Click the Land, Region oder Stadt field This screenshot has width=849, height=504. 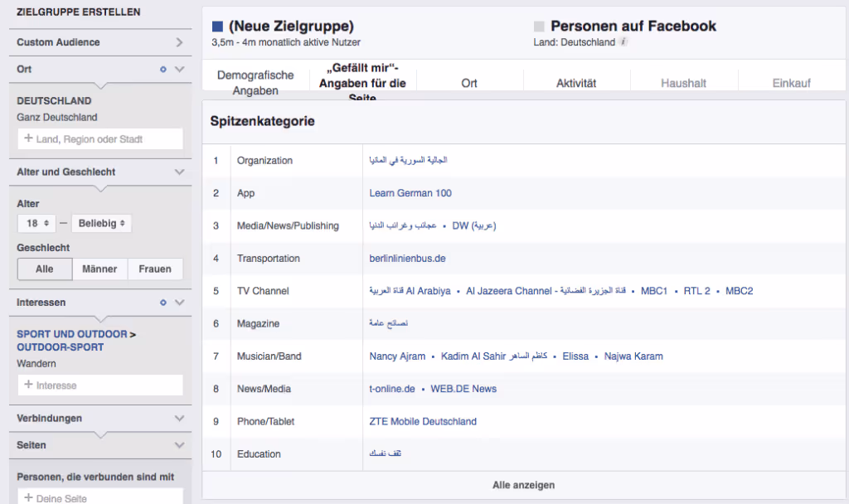click(x=100, y=139)
